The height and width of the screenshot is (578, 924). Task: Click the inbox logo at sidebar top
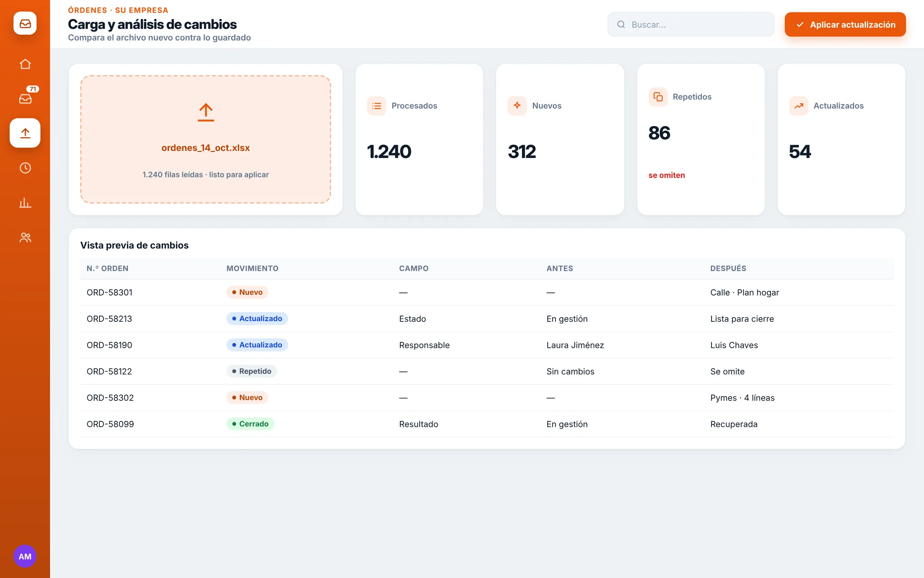[x=25, y=23]
